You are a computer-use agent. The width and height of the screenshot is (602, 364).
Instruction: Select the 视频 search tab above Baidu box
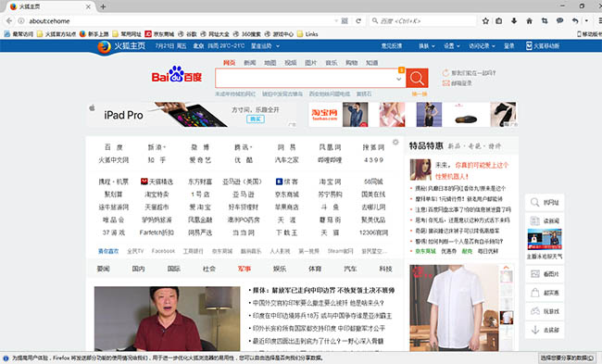point(290,63)
